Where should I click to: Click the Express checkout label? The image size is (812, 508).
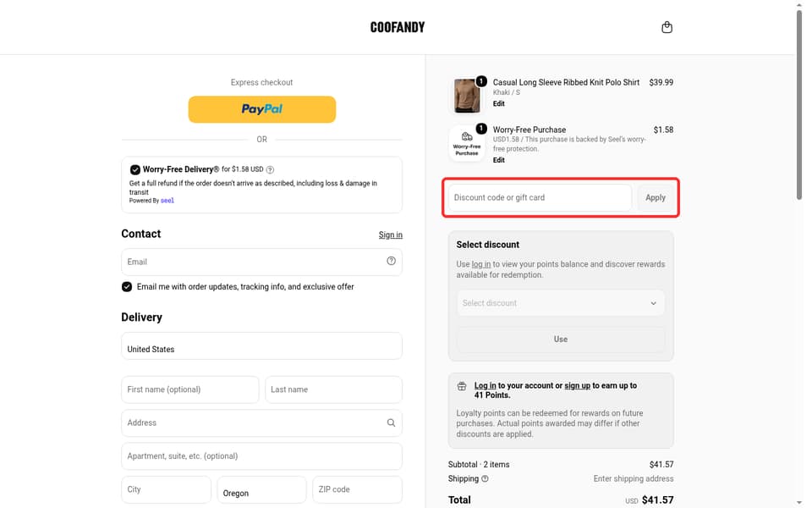click(261, 82)
